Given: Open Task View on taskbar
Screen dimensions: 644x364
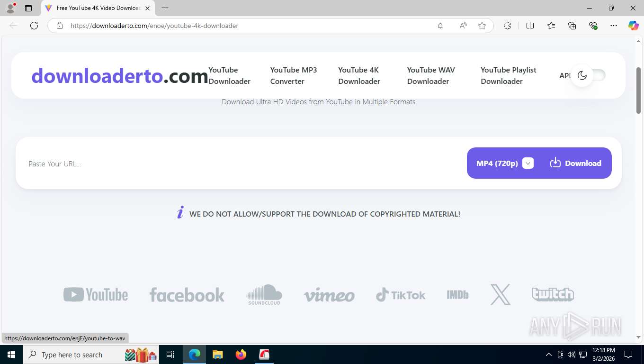Looking at the screenshot, I should pos(170,355).
